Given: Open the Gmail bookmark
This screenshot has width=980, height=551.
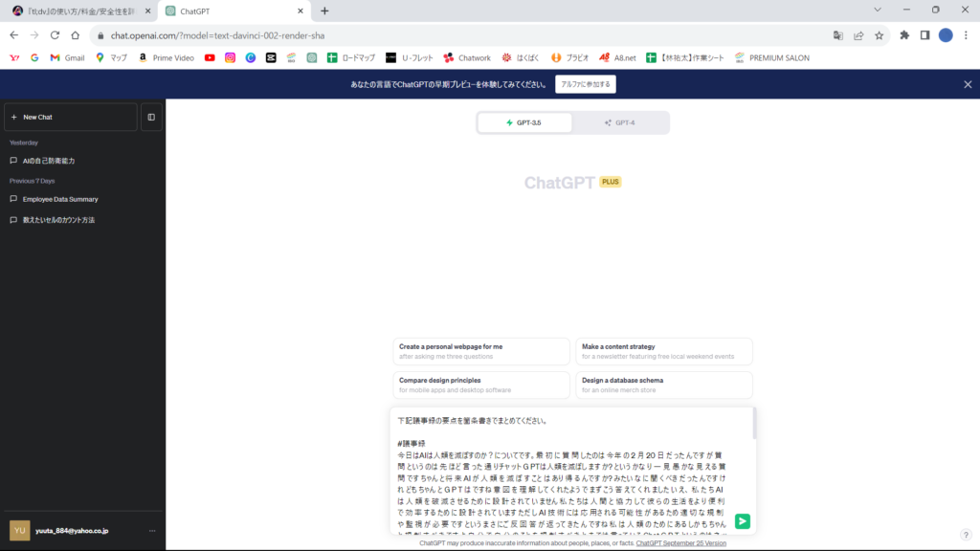Looking at the screenshot, I should pos(67,57).
